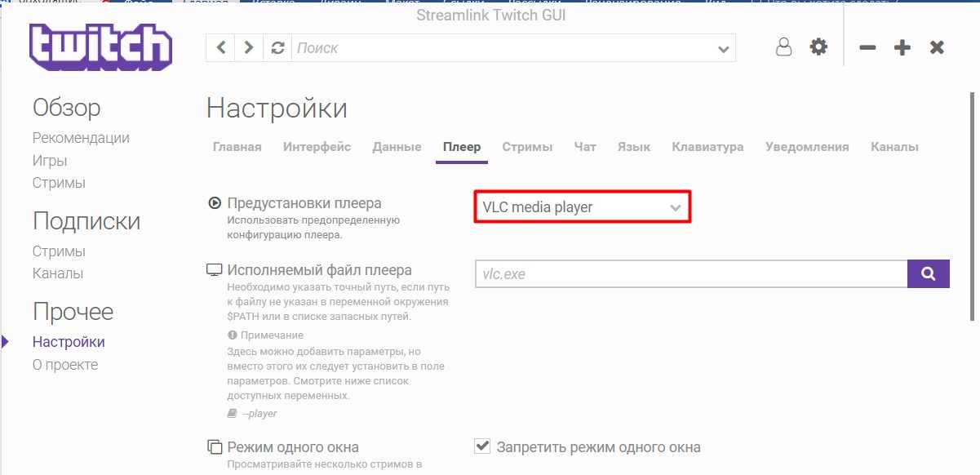Click the vlc.exe player executable field
The height and width of the screenshot is (475, 980).
coord(691,274)
